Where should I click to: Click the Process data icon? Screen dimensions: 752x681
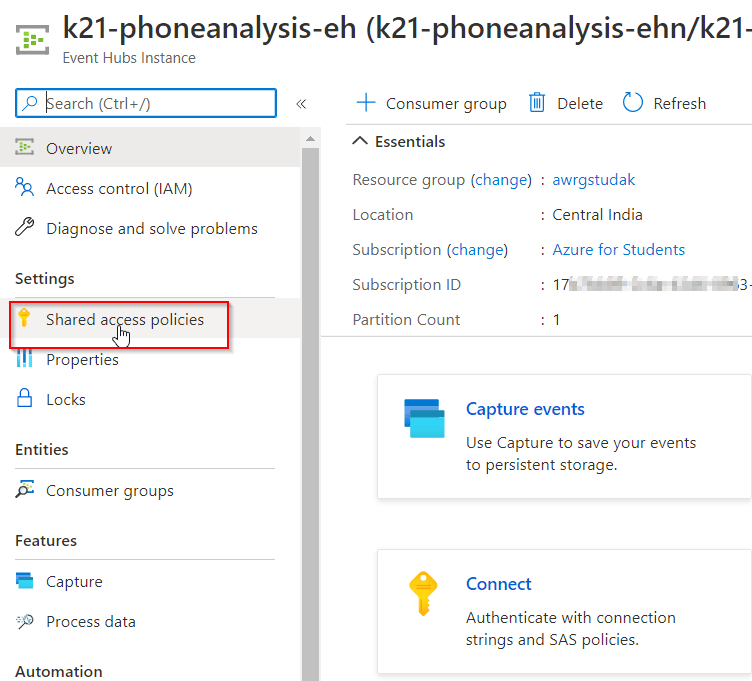pyautogui.click(x=25, y=621)
